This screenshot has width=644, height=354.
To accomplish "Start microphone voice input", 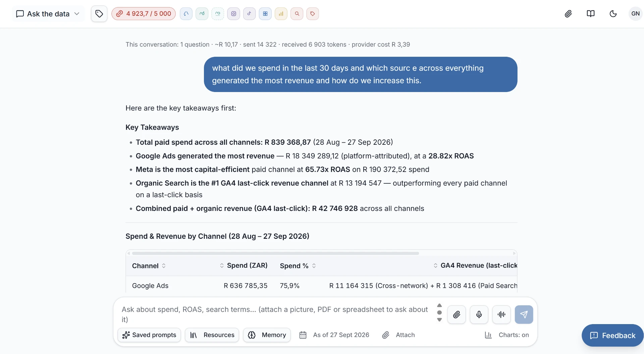I will 479,314.
